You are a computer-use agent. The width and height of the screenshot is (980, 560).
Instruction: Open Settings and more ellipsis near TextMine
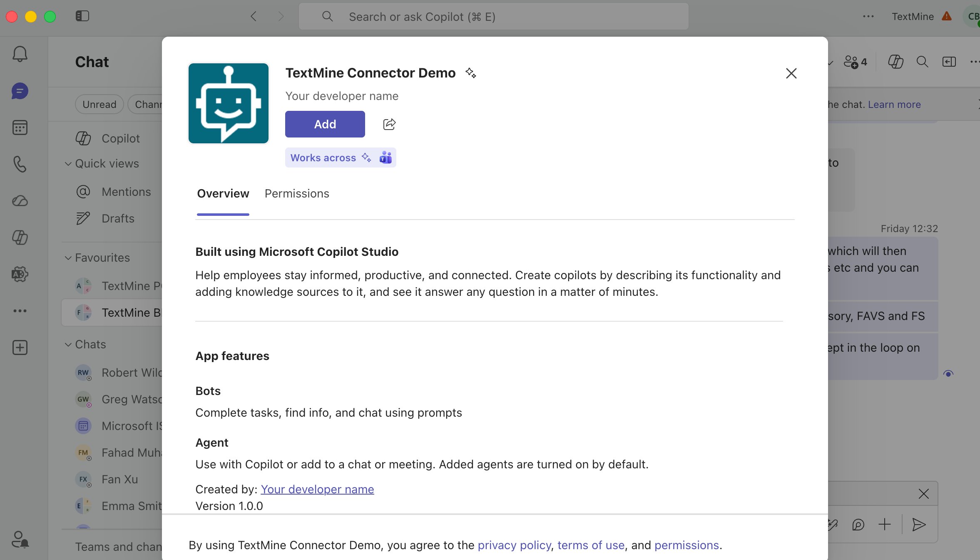pyautogui.click(x=868, y=16)
